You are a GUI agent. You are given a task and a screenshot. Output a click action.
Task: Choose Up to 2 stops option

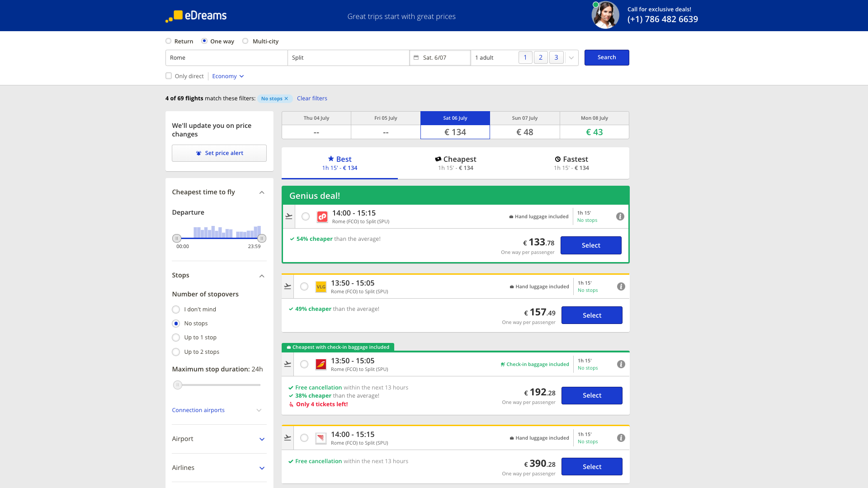pos(176,352)
